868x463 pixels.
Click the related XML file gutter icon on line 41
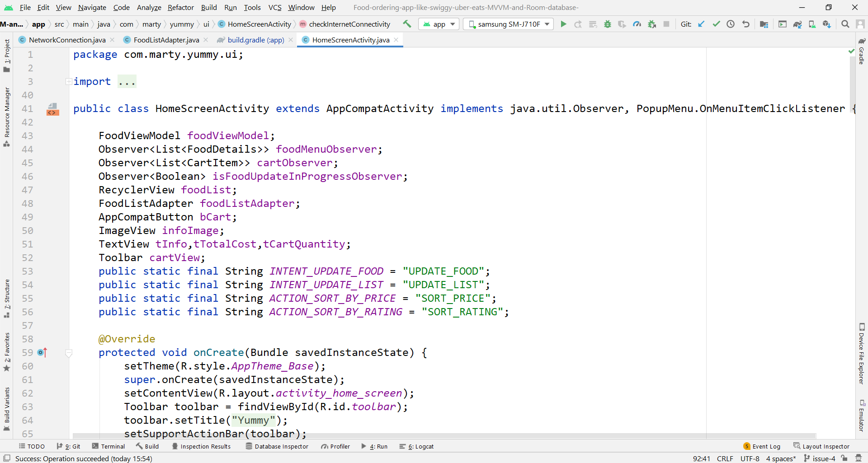[x=52, y=109]
